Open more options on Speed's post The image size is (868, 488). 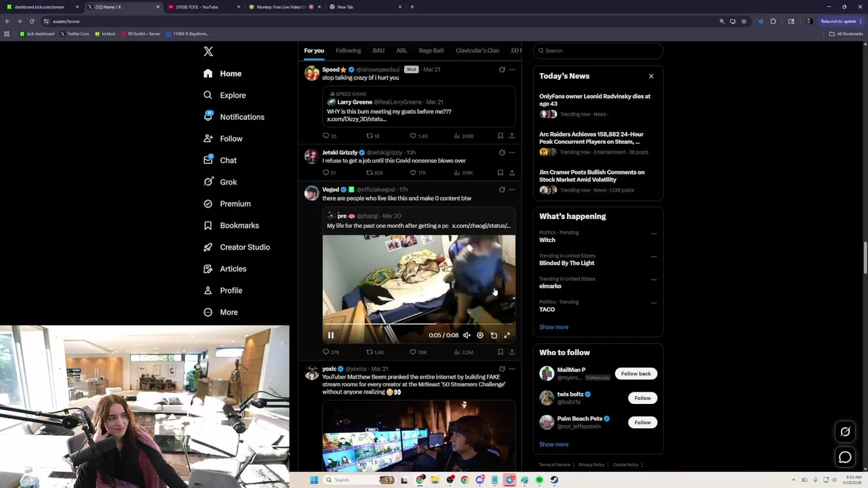512,69
